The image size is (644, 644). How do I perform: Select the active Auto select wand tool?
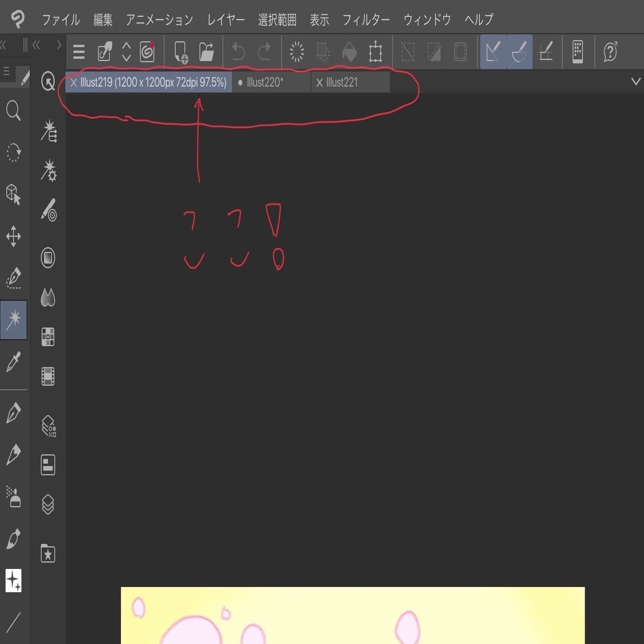point(13,320)
